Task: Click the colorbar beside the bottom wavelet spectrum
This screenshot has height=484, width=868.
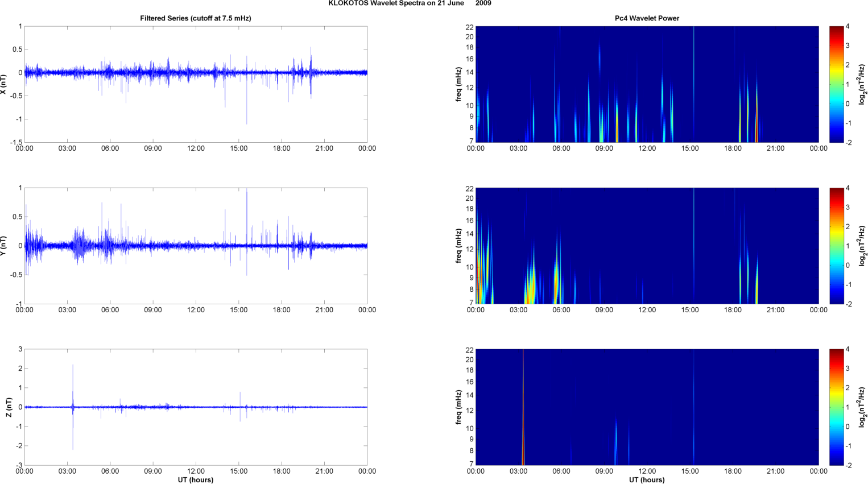Action: (x=836, y=407)
